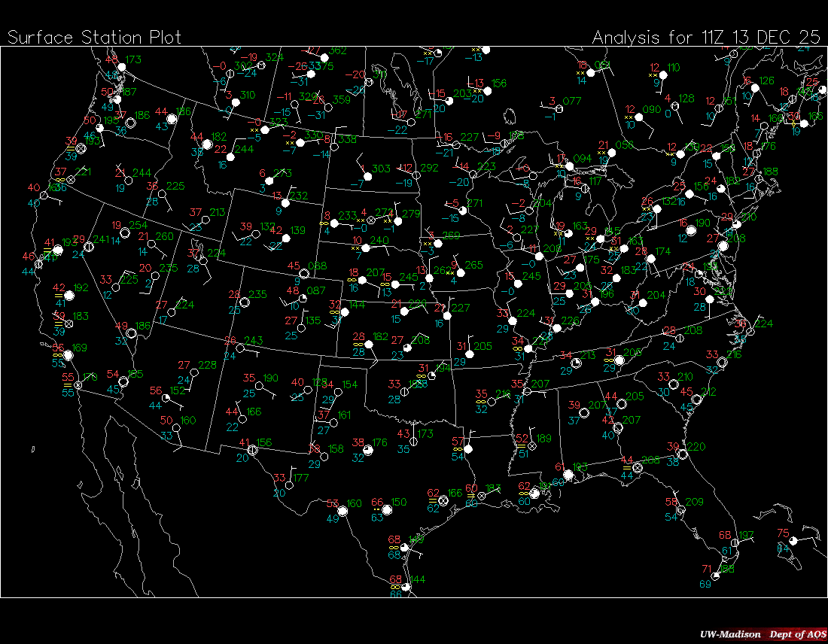Select the station circle with 53 and pressure 160
This screenshot has height=644, width=828.
pyautogui.click(x=343, y=510)
